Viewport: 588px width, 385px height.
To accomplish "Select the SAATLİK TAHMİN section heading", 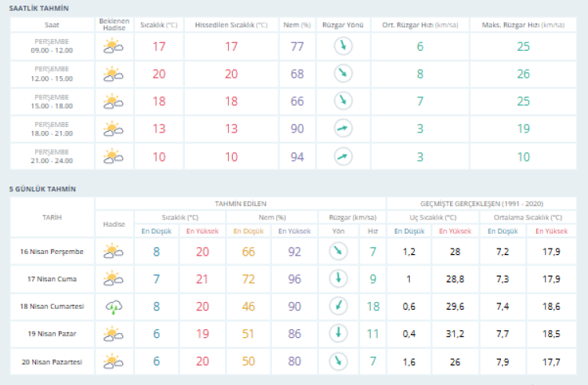I will pos(38,8).
